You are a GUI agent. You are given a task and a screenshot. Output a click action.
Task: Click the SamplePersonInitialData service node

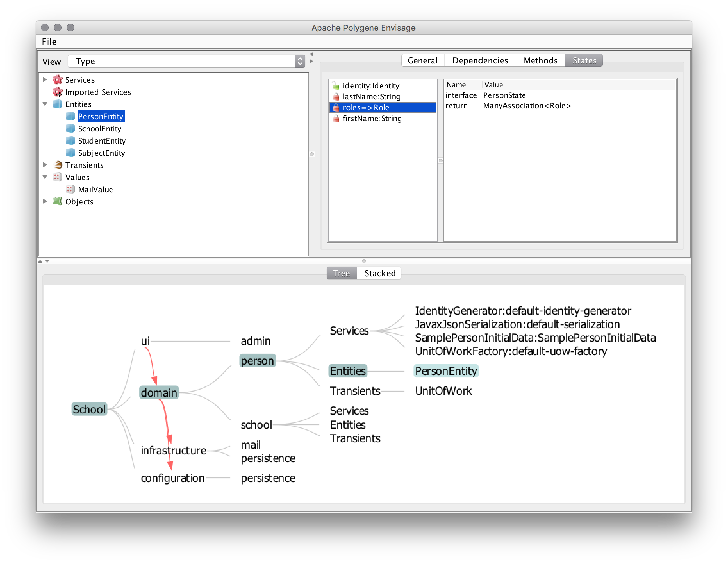coord(535,338)
